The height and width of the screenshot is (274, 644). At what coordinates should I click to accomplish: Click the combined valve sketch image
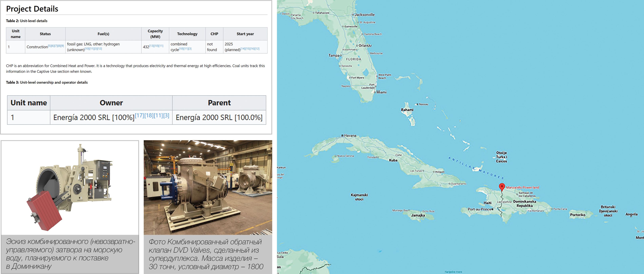[x=70, y=188]
